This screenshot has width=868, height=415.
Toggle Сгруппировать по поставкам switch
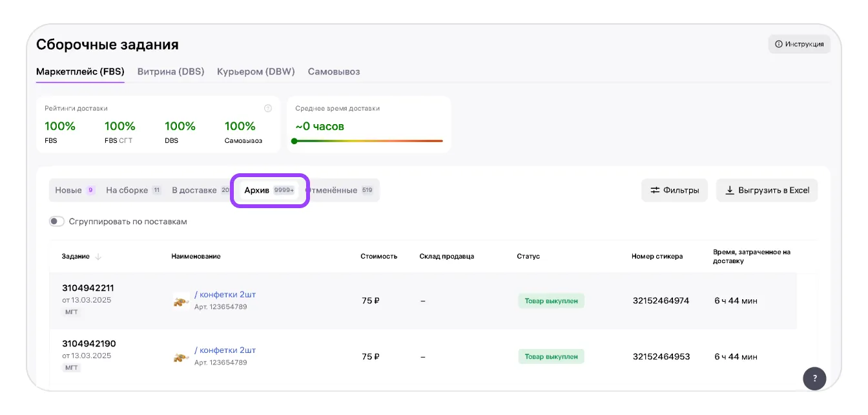pos(57,222)
